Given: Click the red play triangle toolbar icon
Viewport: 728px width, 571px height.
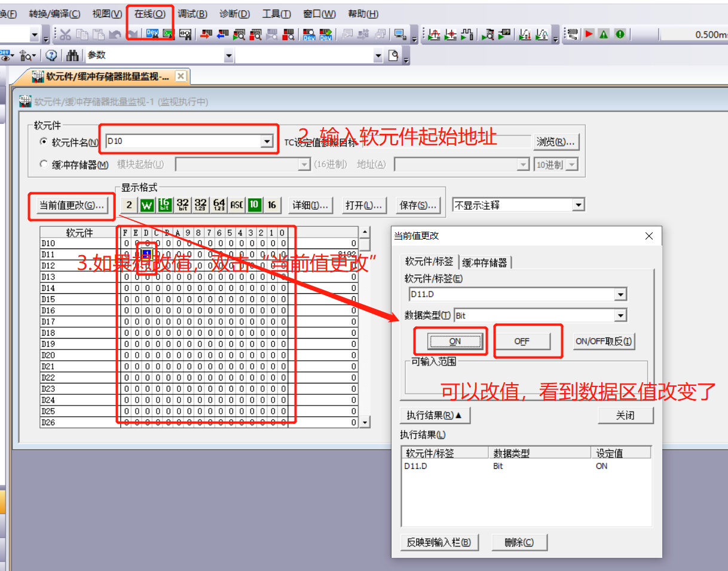Looking at the screenshot, I should pos(589,34).
